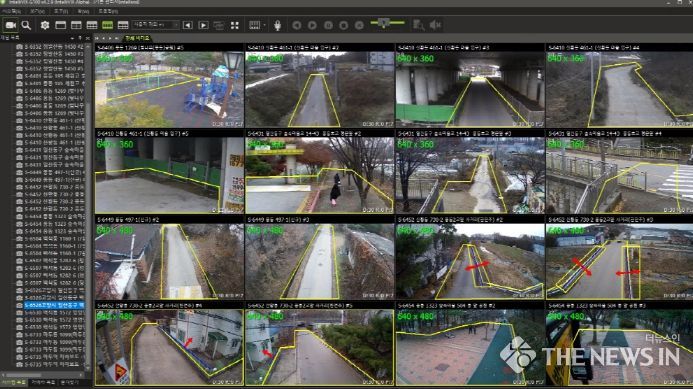
Task: Mute audio with the speaker icon
Action: [x=435, y=25]
